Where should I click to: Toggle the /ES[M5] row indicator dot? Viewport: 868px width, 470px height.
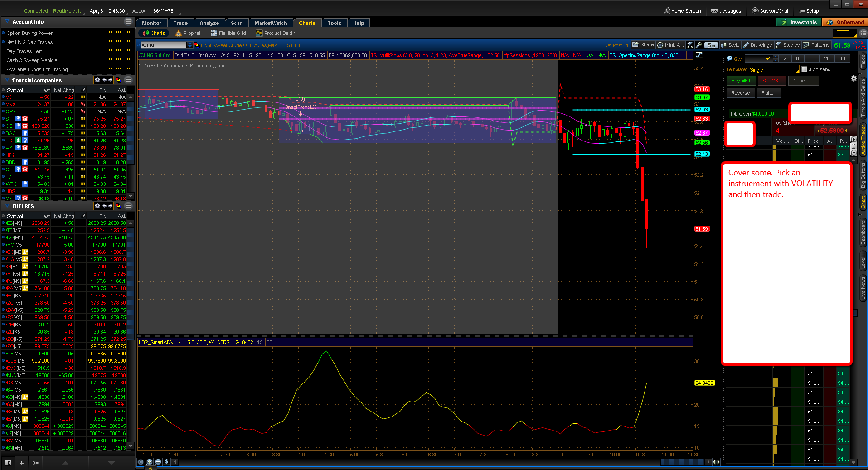tap(4, 223)
